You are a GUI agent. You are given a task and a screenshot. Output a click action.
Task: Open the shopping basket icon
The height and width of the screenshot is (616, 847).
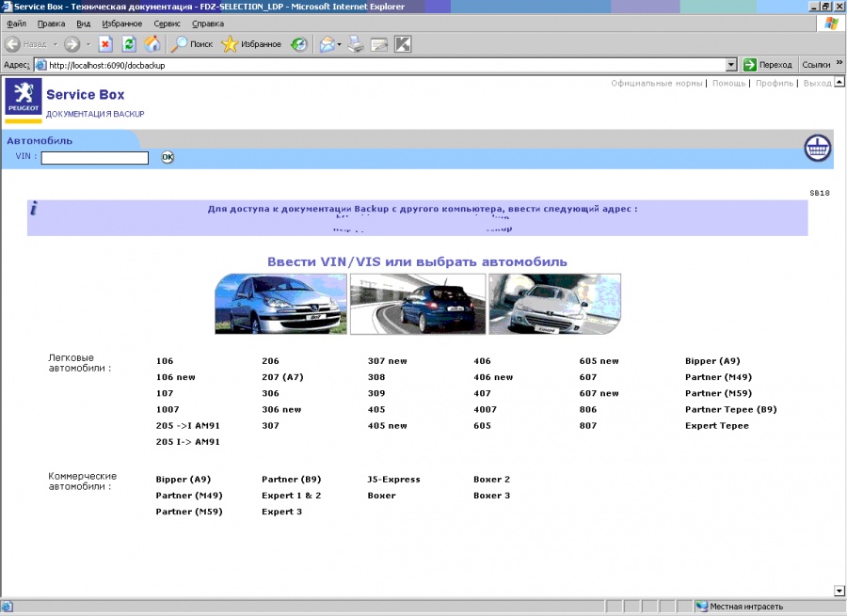[x=817, y=148]
